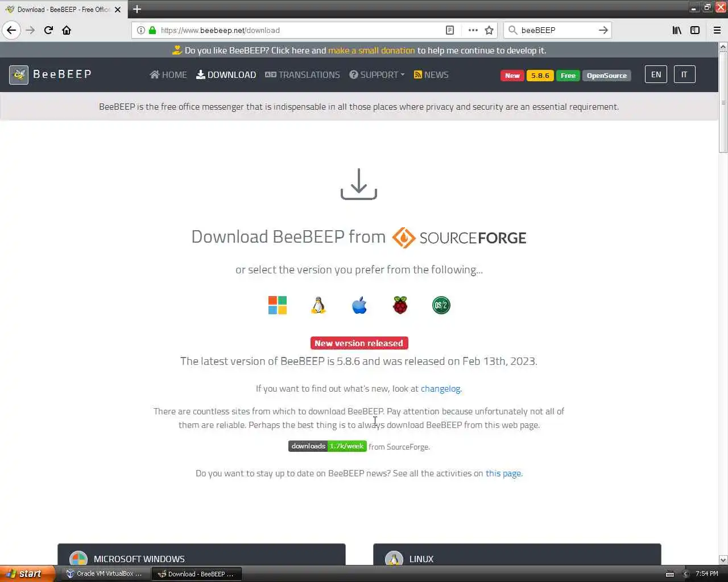Screen dimensions: 728x582
Task: Open the changelog link
Action: coord(440,389)
